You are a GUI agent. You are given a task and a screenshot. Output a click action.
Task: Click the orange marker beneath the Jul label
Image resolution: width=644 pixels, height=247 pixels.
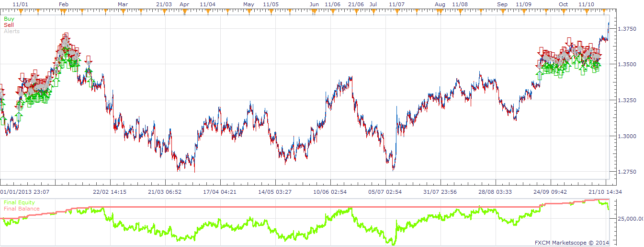tap(373, 11)
